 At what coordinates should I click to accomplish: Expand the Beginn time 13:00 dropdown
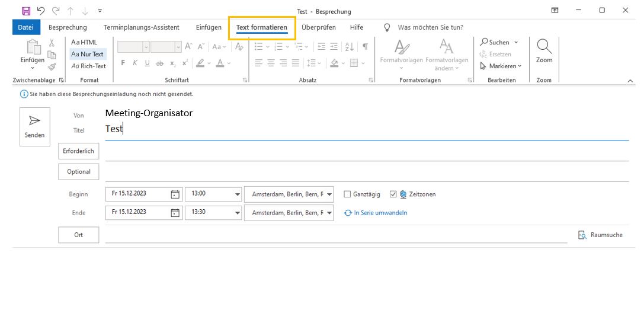[238, 194]
